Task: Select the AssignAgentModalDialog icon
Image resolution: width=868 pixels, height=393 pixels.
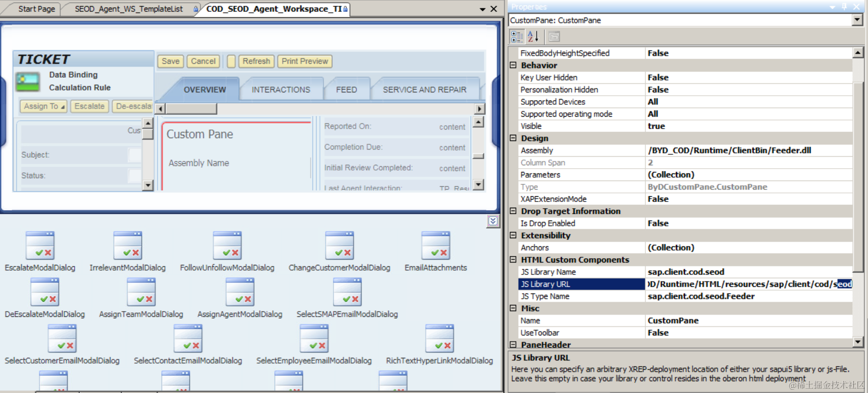Action: [240, 292]
